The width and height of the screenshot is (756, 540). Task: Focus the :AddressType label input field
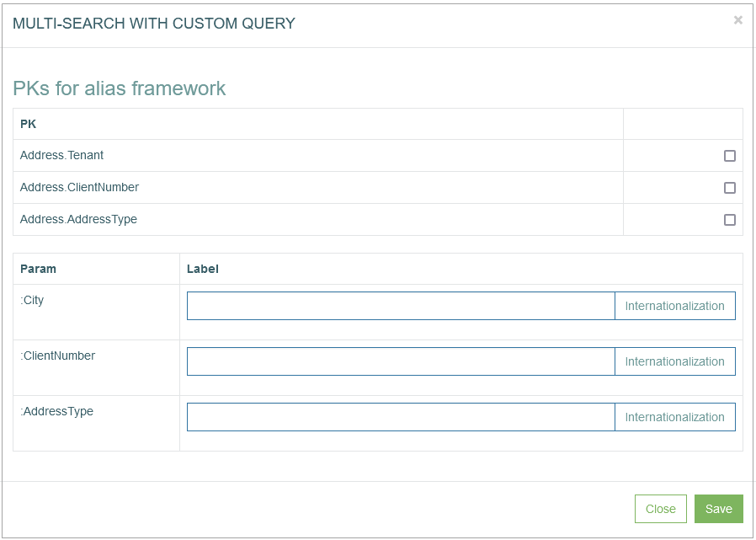click(x=401, y=417)
